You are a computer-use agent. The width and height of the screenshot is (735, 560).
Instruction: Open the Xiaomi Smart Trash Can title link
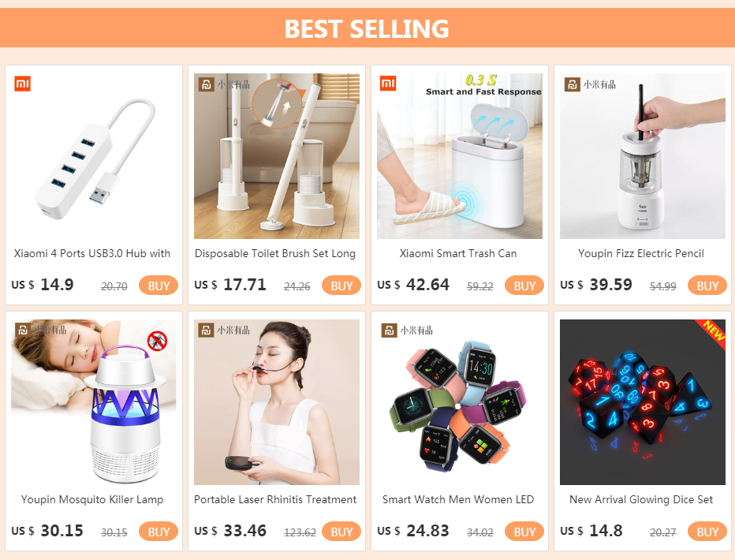pos(458,253)
